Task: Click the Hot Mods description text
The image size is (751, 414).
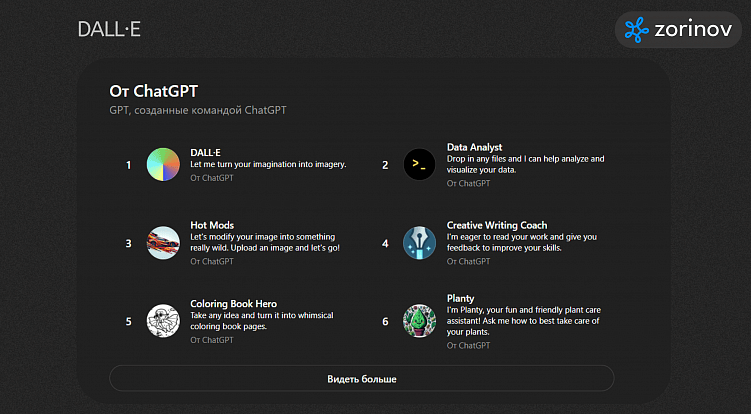Action: [x=265, y=242]
